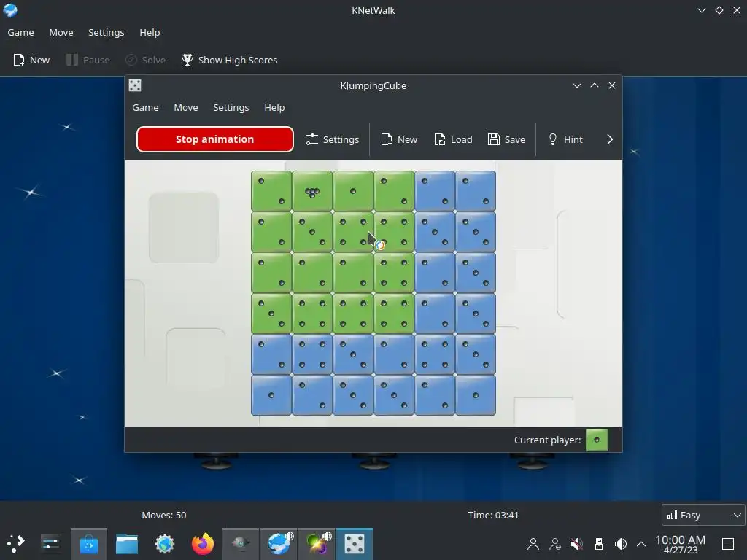Click the KJumpingCube dice title icon

(135, 85)
